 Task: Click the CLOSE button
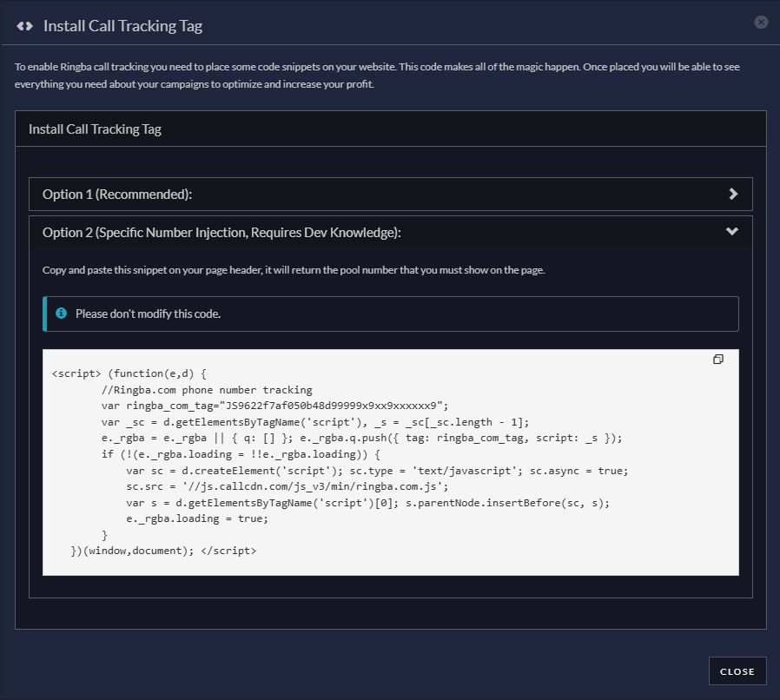tap(737, 671)
